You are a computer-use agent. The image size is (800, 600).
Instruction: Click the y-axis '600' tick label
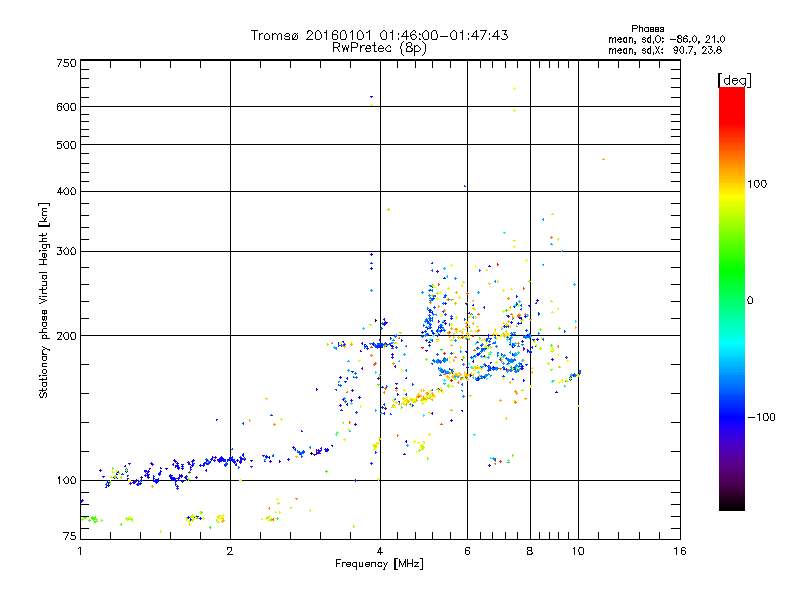point(66,107)
